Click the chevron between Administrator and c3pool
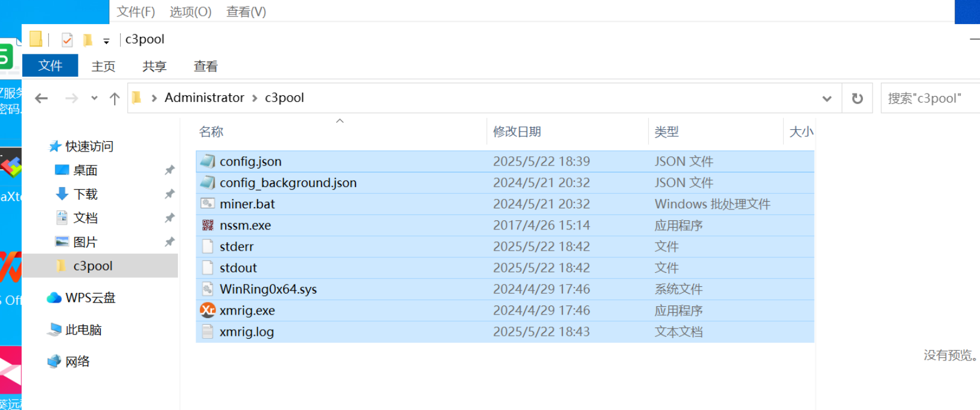The width and height of the screenshot is (980, 410). 255,98
